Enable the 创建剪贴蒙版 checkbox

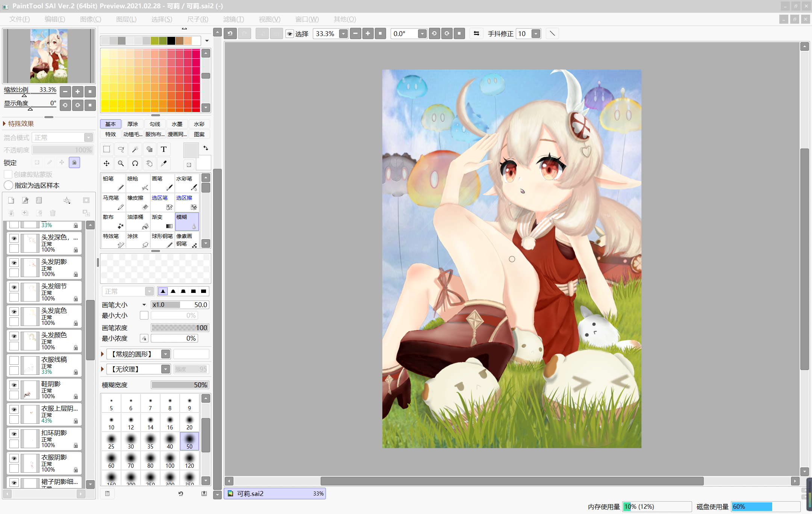(x=8, y=174)
